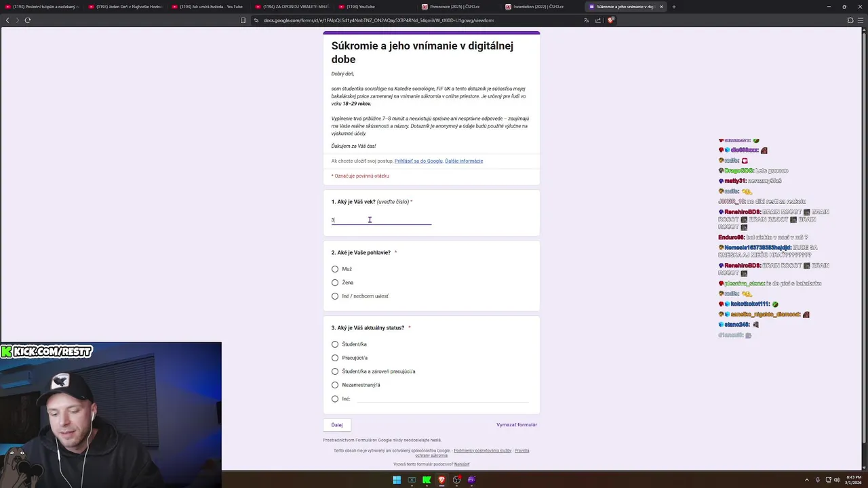This screenshot has width=868, height=488.
Task: Open the browser main menu
Action: (861, 20)
